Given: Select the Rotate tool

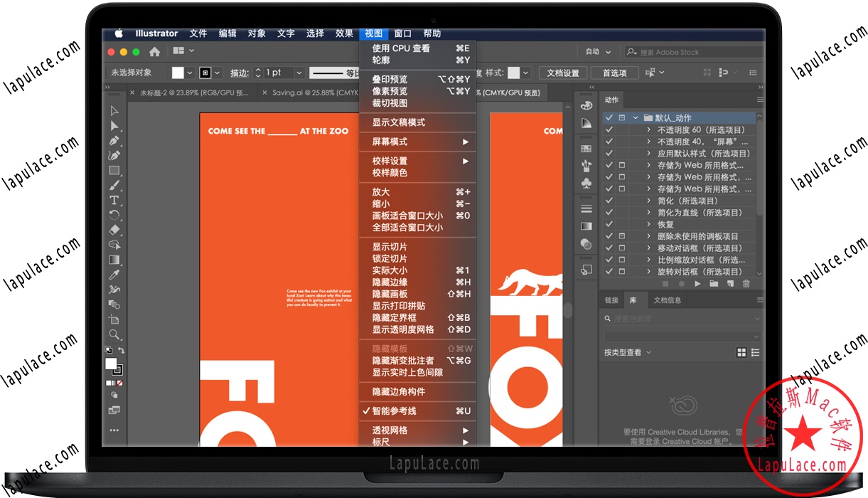Looking at the screenshot, I should tap(114, 216).
